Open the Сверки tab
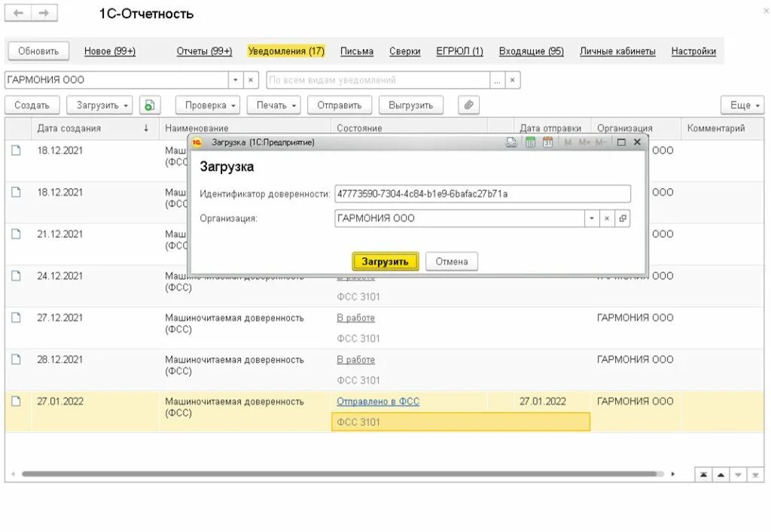771x532 pixels. [404, 51]
